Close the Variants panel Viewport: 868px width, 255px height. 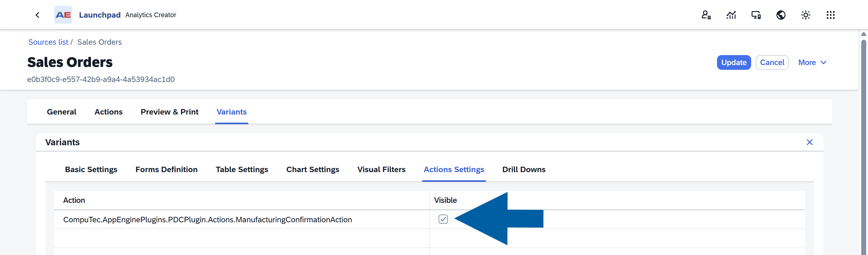[810, 142]
